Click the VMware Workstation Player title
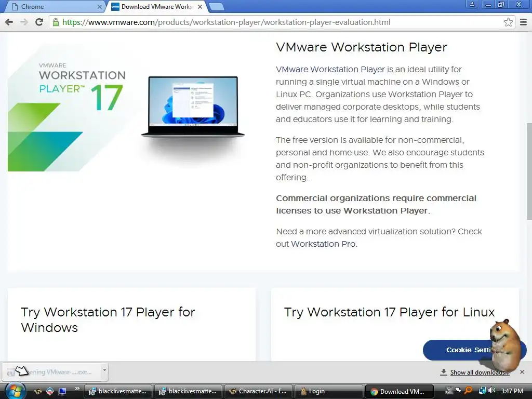Image resolution: width=532 pixels, height=399 pixels. point(362,47)
